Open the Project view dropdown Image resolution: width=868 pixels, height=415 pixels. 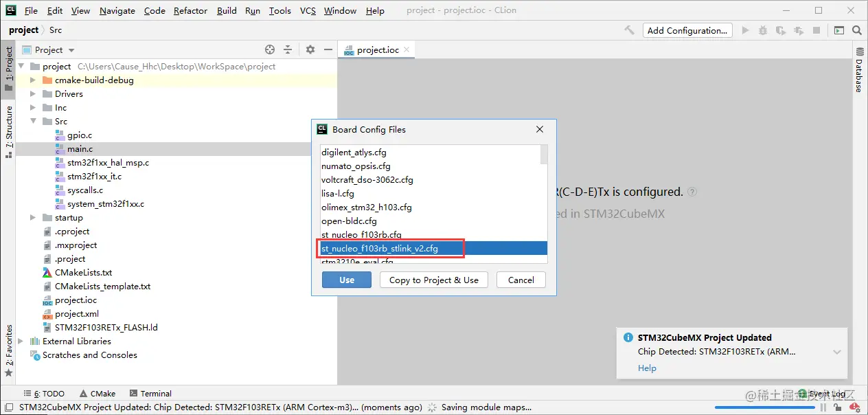(49, 49)
